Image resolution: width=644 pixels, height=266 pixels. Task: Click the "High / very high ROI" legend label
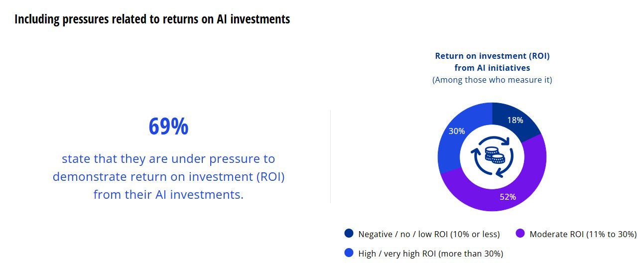(430, 254)
